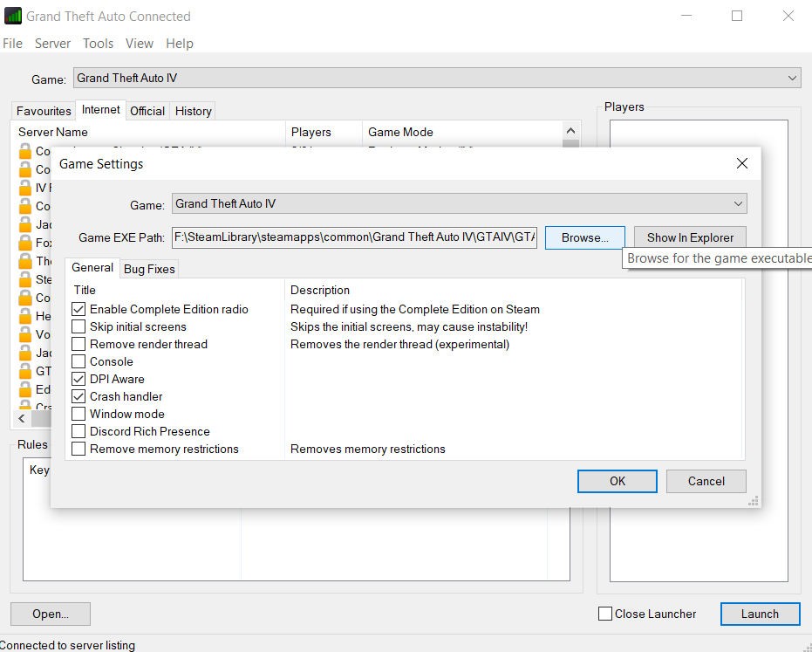Image resolution: width=812 pixels, height=652 pixels.
Task: Select the General settings tab
Action: pos(92,267)
